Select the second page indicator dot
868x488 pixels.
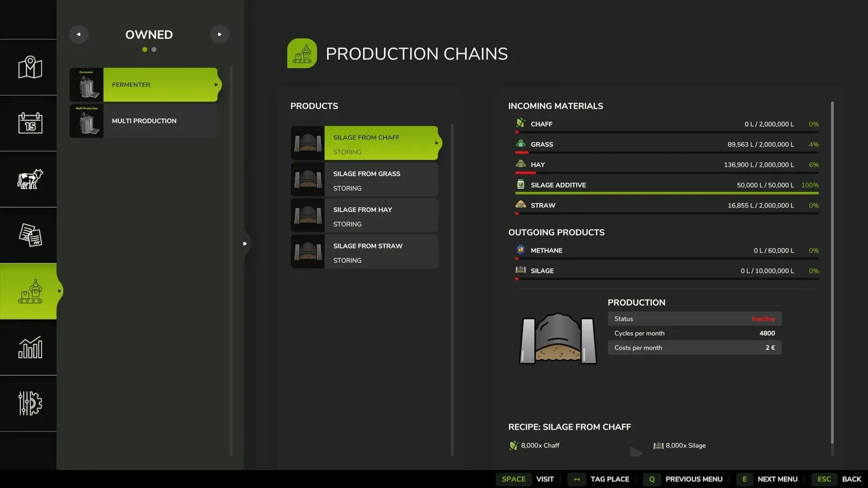(x=154, y=50)
